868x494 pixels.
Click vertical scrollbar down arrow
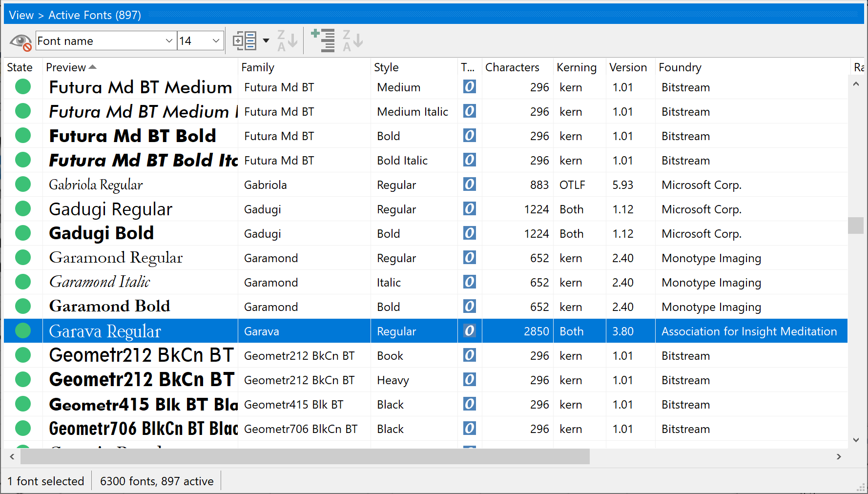856,440
